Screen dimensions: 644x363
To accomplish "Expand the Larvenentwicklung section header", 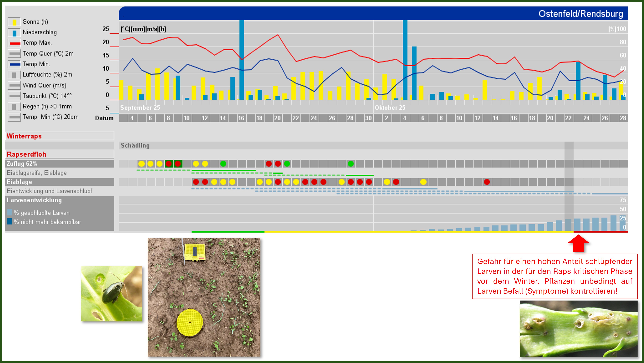I will 34,200.
